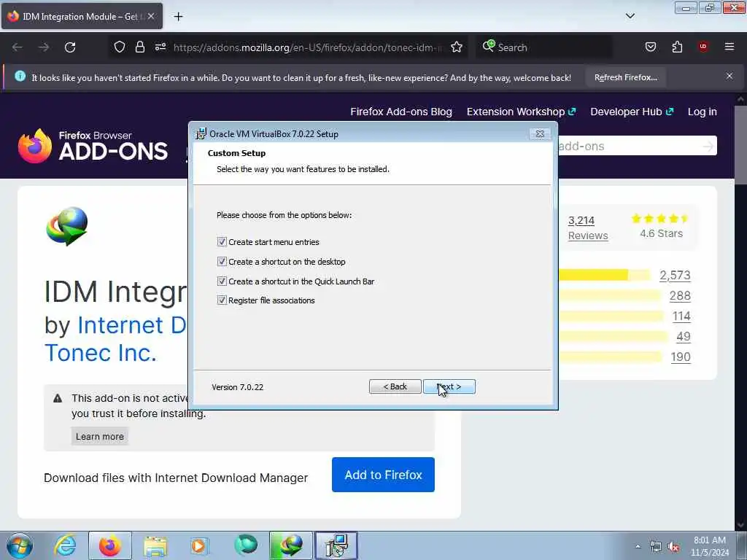
Task: Open a new Firefox tab
Action: click(x=178, y=16)
